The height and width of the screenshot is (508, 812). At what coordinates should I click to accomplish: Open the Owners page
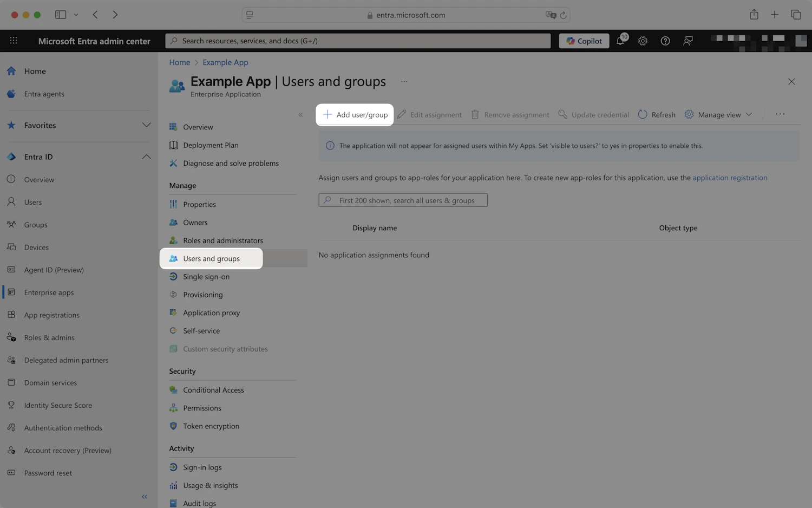click(195, 223)
